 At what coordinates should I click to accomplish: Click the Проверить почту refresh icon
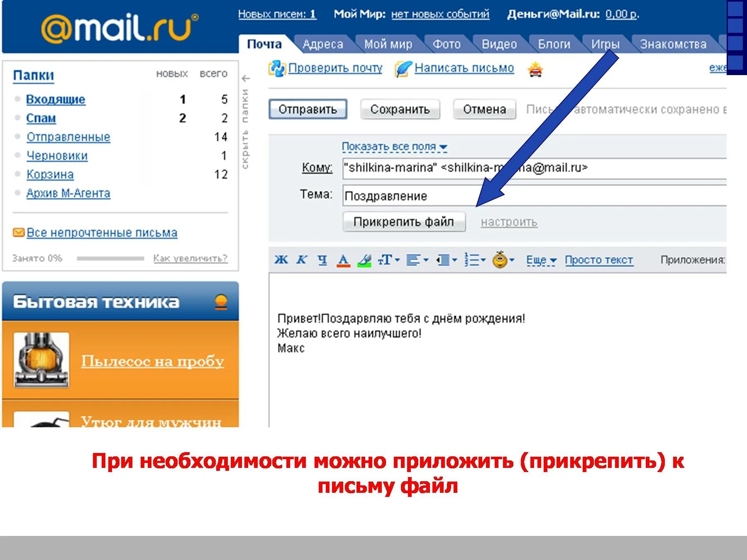(x=277, y=68)
